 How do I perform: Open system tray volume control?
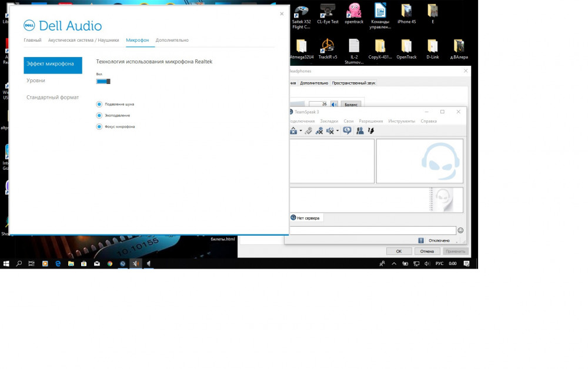pos(427,264)
